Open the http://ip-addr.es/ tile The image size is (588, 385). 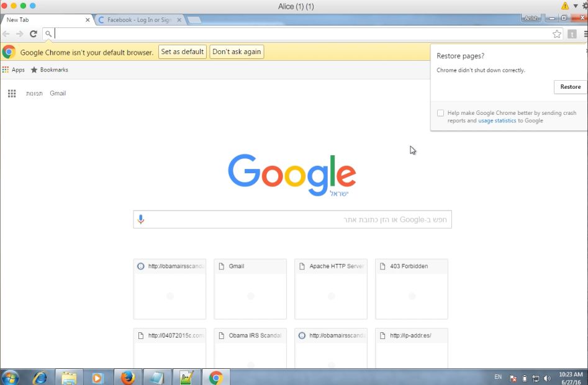tap(412, 348)
